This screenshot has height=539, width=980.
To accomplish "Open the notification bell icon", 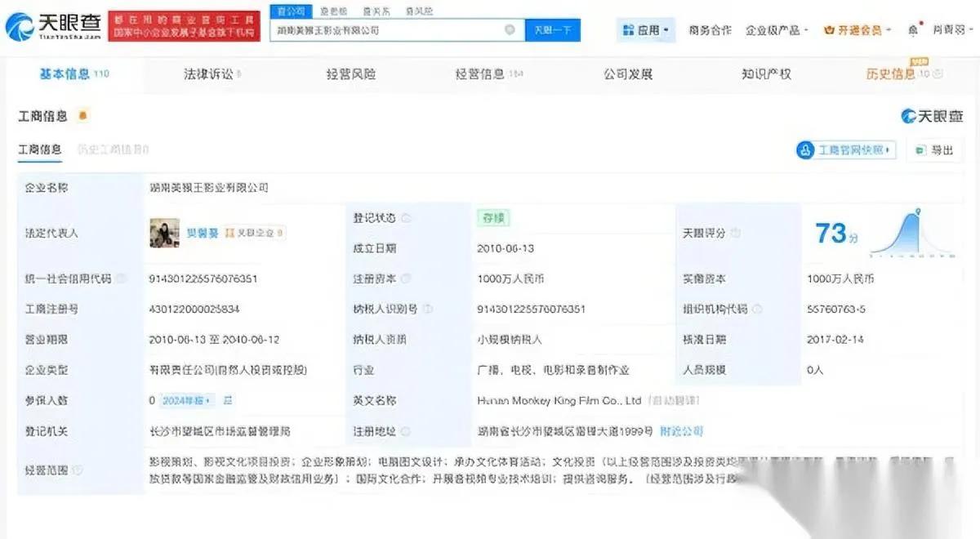I will [x=913, y=30].
